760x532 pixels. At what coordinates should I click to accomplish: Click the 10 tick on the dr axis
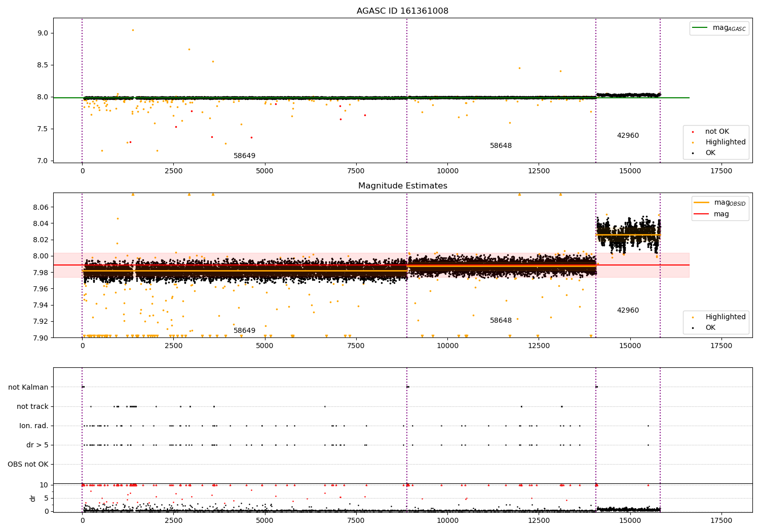click(x=45, y=485)
